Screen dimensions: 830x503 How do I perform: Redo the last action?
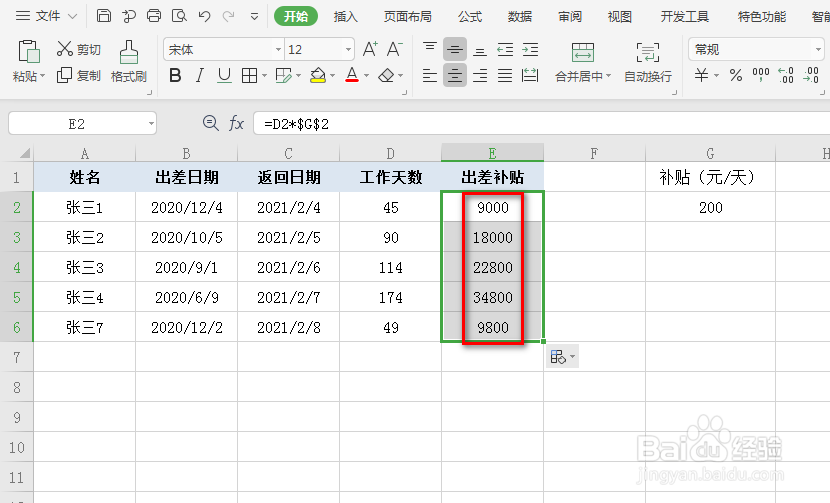[229, 16]
